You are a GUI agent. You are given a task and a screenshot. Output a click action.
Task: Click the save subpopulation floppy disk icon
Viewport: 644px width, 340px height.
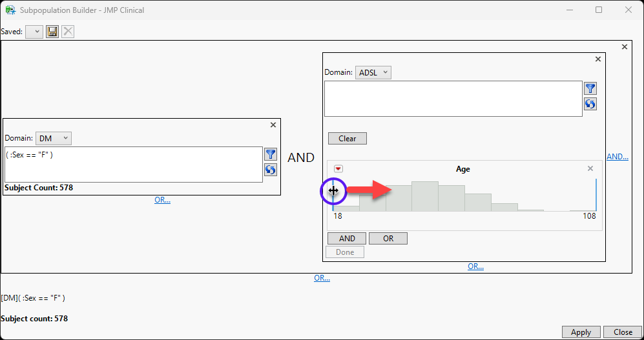(x=52, y=32)
